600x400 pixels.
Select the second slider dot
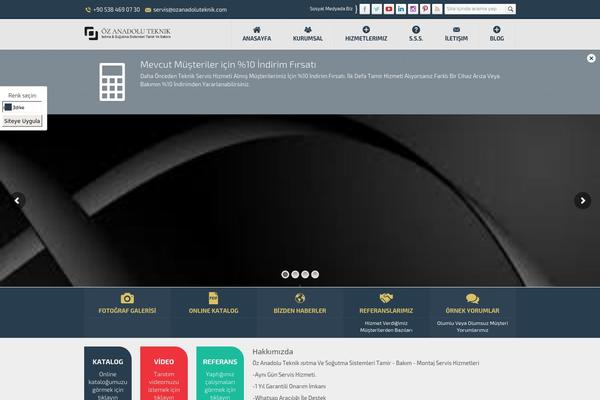(x=295, y=274)
